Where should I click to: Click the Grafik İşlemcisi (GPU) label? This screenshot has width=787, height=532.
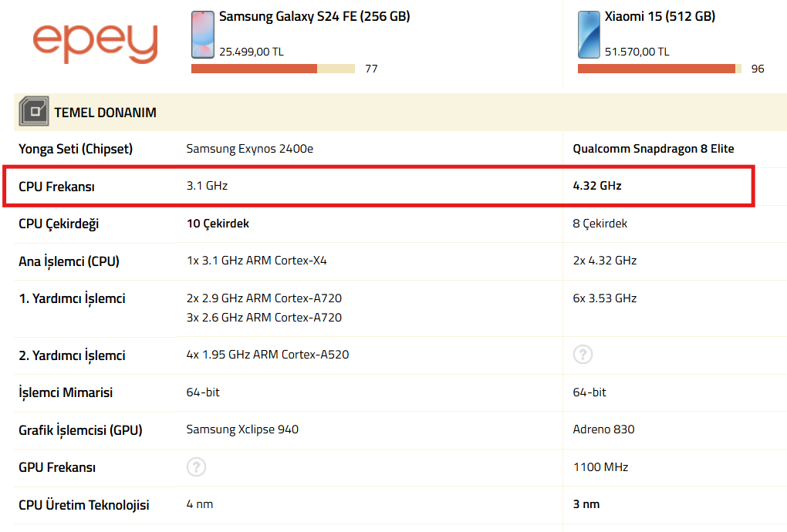point(81,430)
